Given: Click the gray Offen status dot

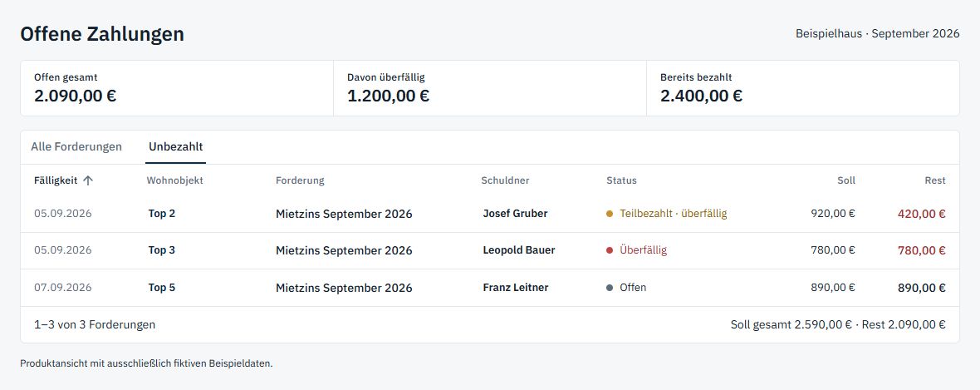Looking at the screenshot, I should tap(610, 288).
